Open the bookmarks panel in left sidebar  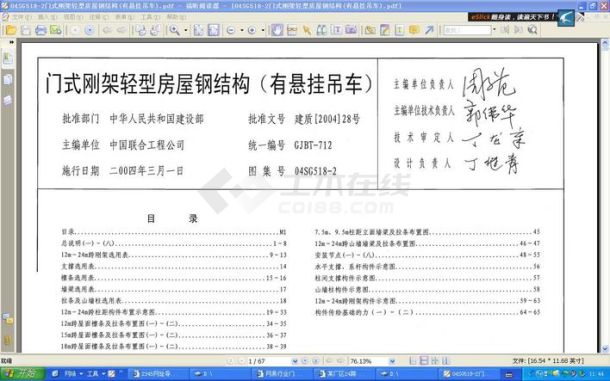point(7,59)
